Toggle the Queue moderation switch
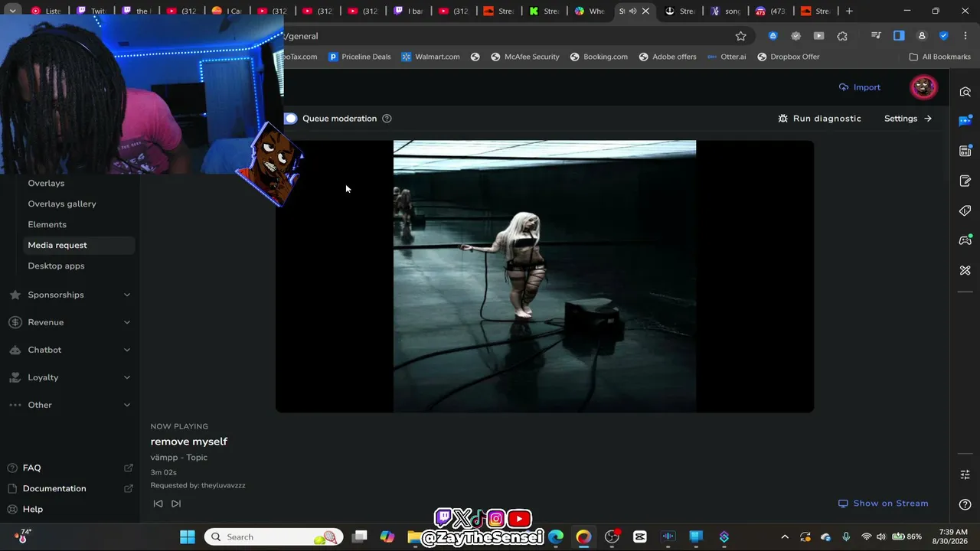The image size is (980, 551). pos(290,119)
